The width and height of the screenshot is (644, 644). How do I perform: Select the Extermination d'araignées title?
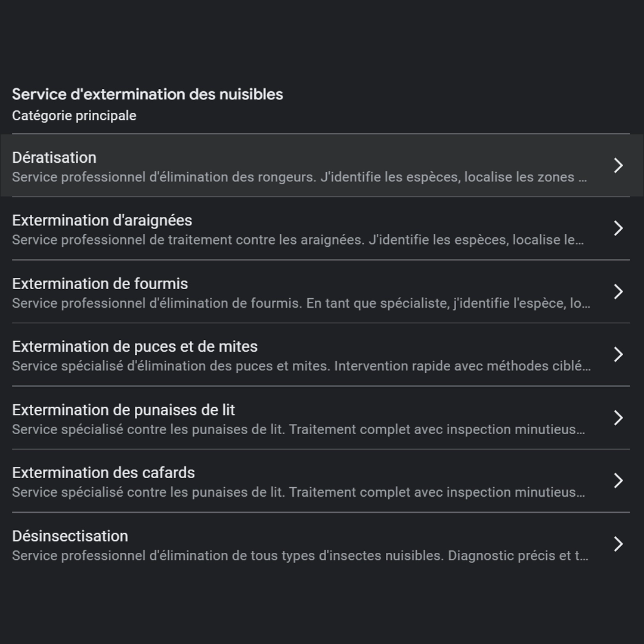pyautogui.click(x=102, y=221)
